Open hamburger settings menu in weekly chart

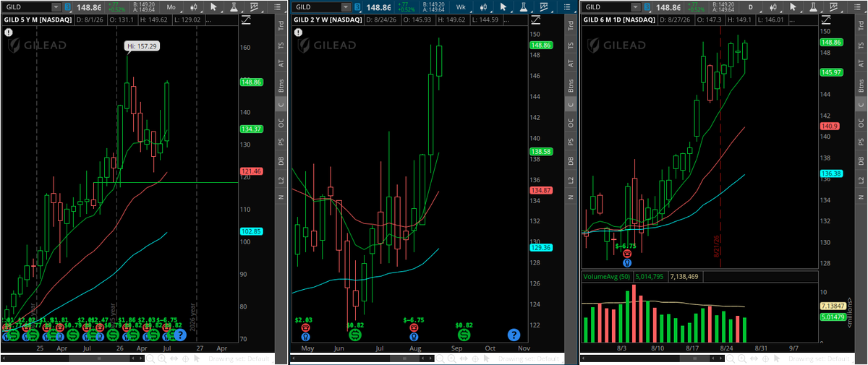point(566,7)
